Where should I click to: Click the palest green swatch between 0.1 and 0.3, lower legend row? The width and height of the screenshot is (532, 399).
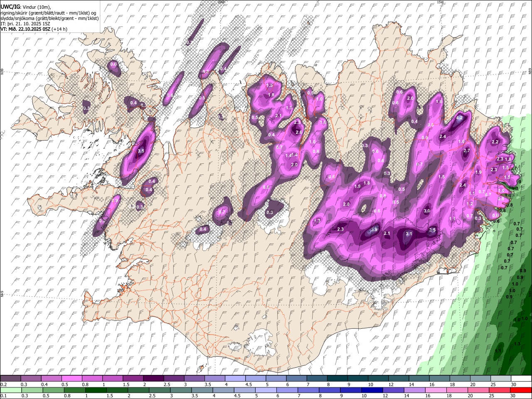pyautogui.click(x=11, y=390)
